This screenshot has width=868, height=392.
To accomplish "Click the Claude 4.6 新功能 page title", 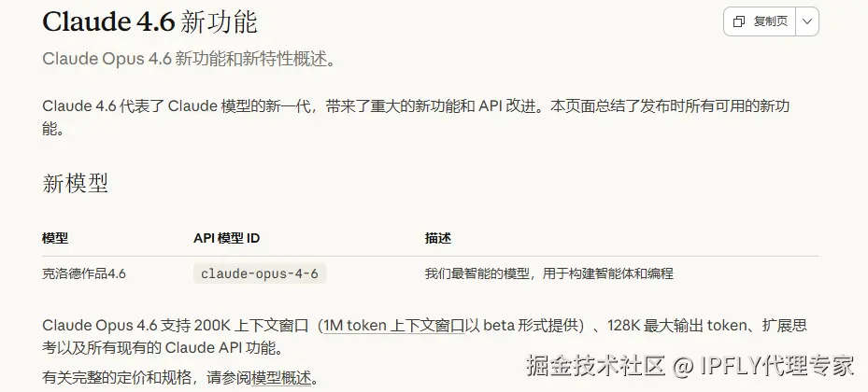I will (x=149, y=21).
